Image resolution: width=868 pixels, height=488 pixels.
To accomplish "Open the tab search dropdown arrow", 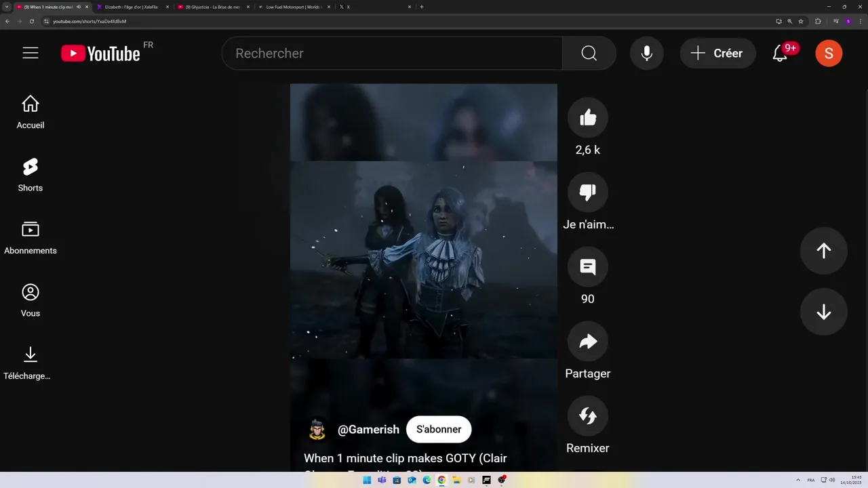I will (x=7, y=7).
